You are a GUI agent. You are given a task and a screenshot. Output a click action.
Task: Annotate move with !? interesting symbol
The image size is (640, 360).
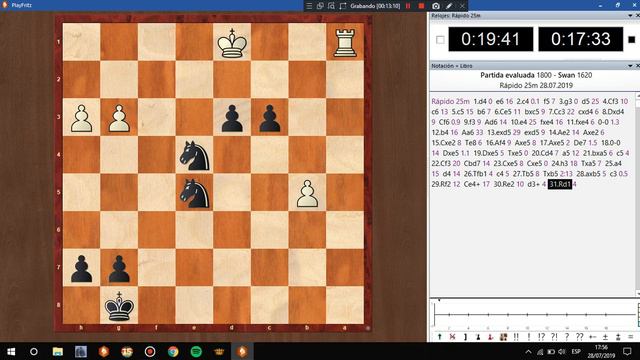[x=542, y=337]
